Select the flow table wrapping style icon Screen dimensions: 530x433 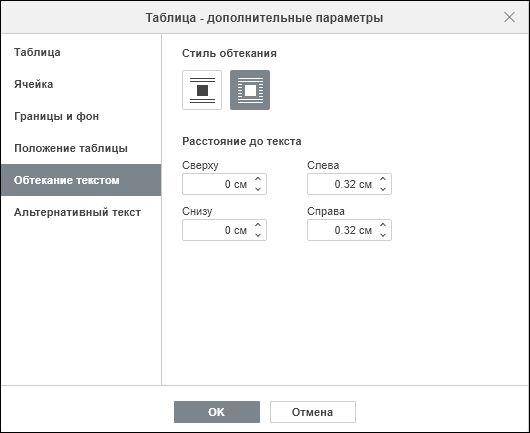tap(250, 90)
